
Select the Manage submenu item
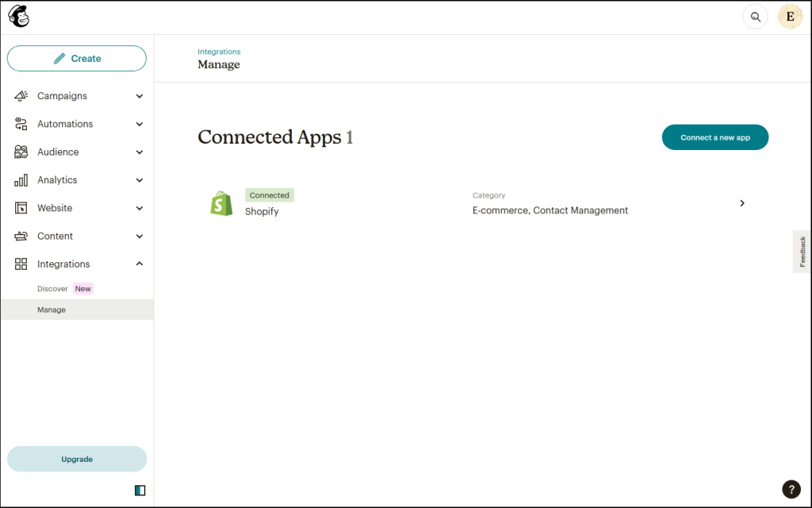[x=77, y=310]
